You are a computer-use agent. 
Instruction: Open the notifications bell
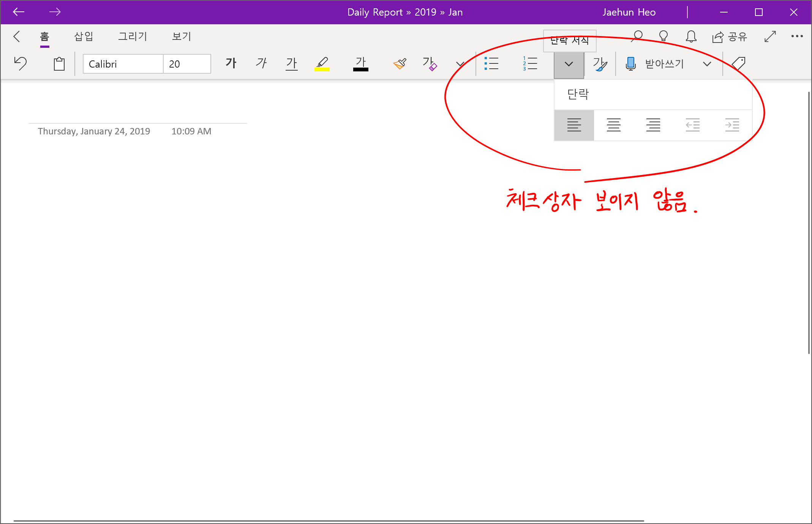tap(691, 36)
